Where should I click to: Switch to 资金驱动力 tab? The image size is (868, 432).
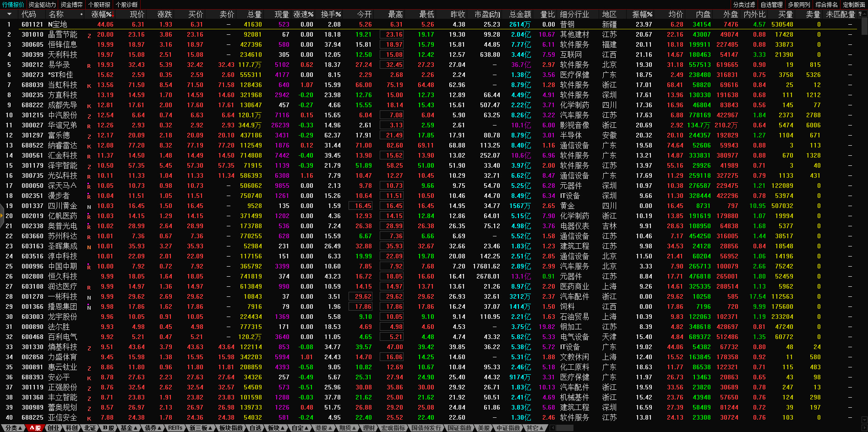[x=42, y=5]
